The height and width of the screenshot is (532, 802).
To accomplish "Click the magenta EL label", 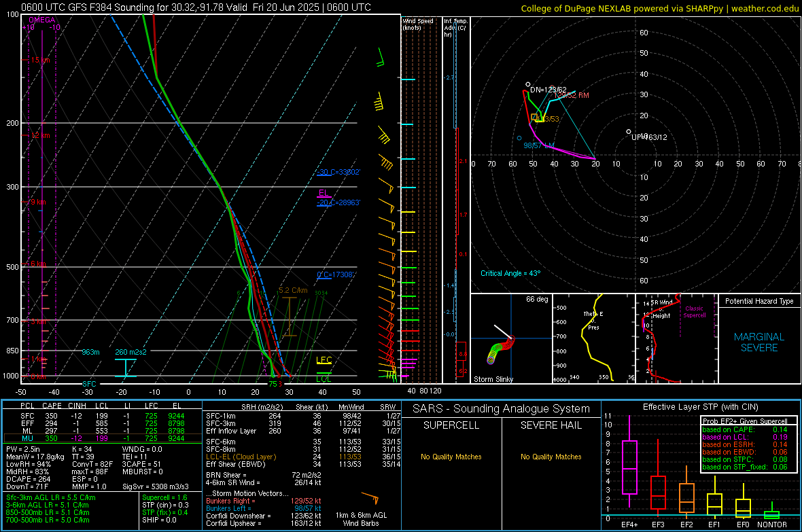I will tap(324, 193).
